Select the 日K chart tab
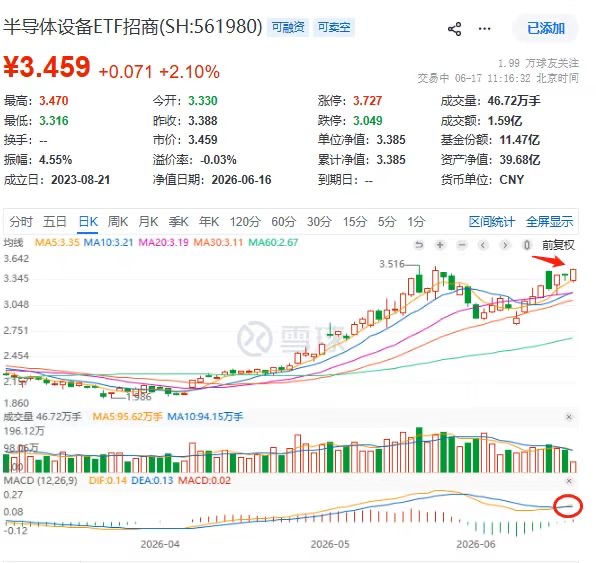Screen dimensions: 596x563 88,222
